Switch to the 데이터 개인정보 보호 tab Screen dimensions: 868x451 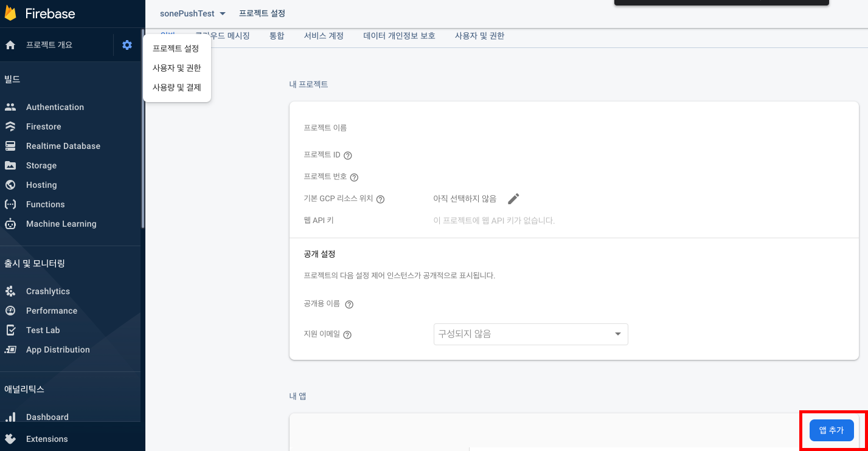click(x=399, y=36)
